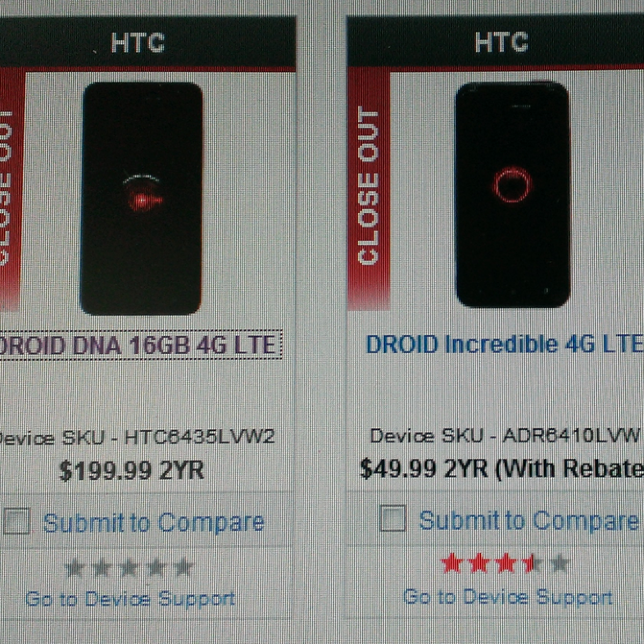Image resolution: width=644 pixels, height=644 pixels.
Task: Check the DROID Incredible Submit to Compare checkbox
Action: click(392, 518)
